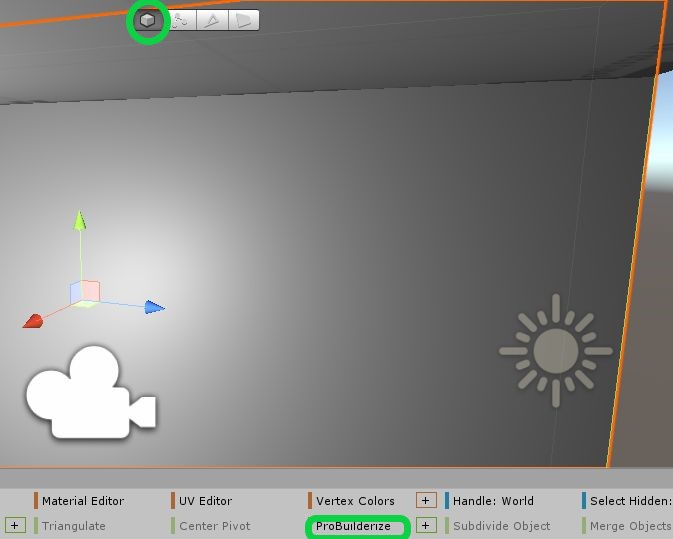
Task: Toggle the Select Hidden option
Action: [630, 501]
